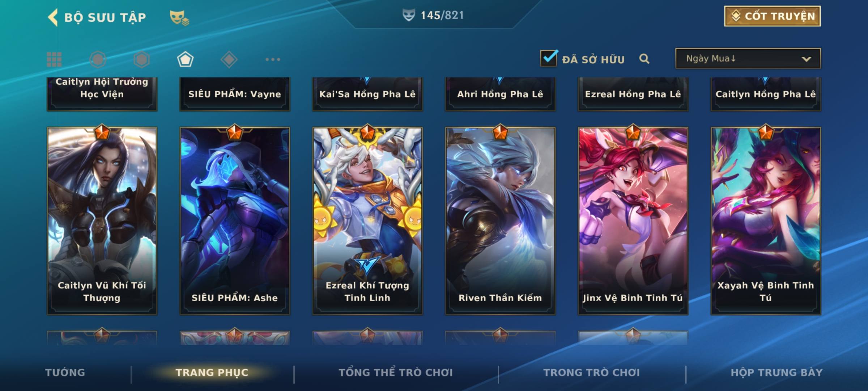Viewport: 868px width, 391px height.
Task: Uncheck the Đã Sở Hữu checkbox
Action: [549, 58]
